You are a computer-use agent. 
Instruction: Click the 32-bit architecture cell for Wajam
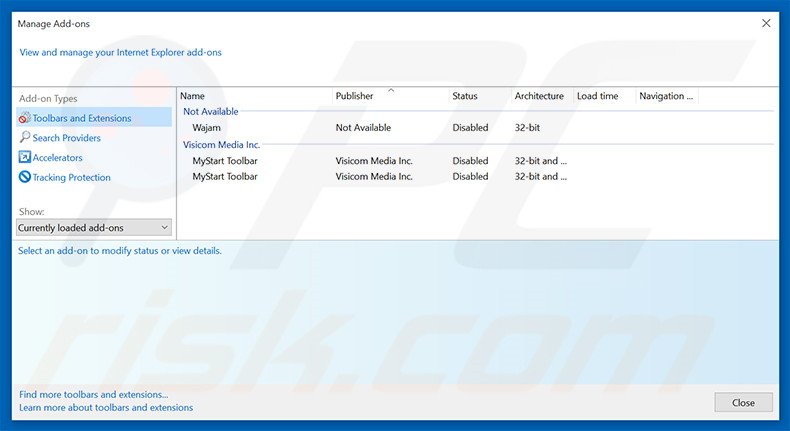527,128
